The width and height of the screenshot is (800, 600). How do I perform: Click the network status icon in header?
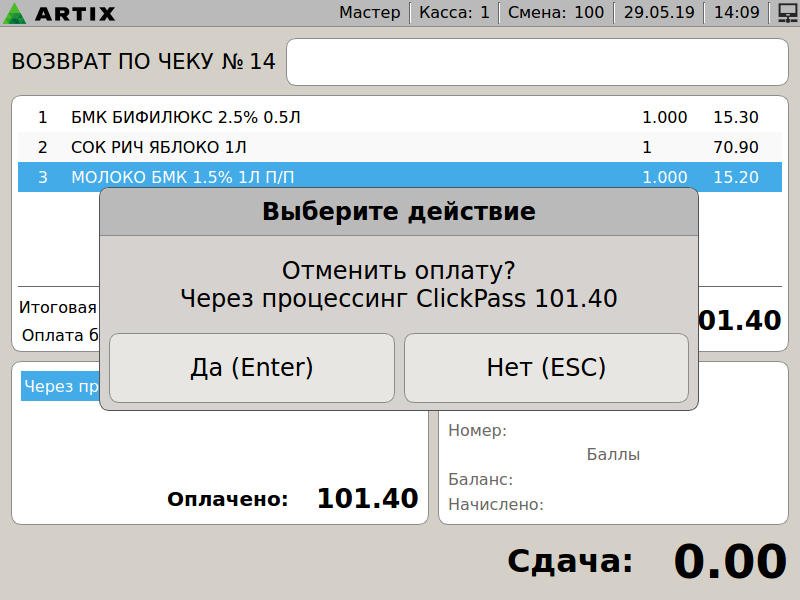786,13
